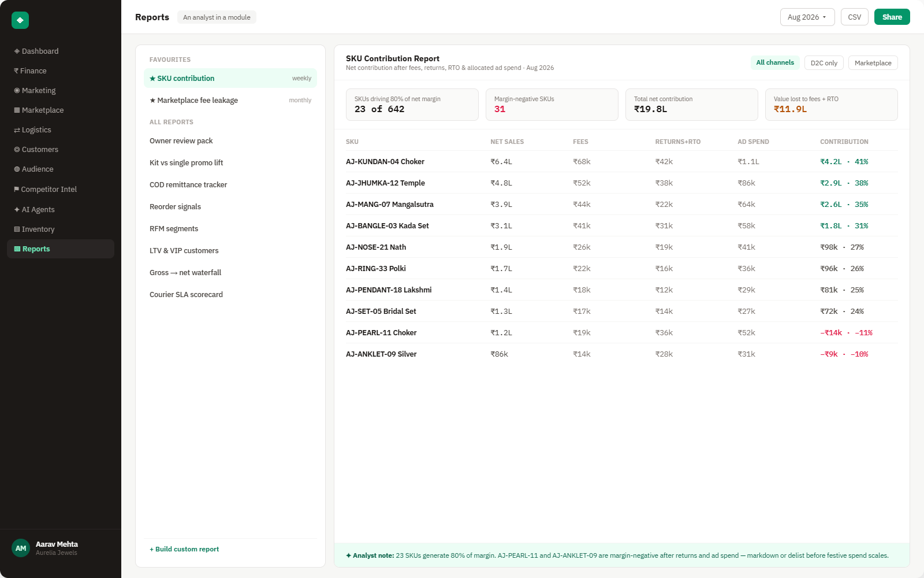Open the SKU contribution favourite report
Screen dimensions: 924x578
coord(230,78)
